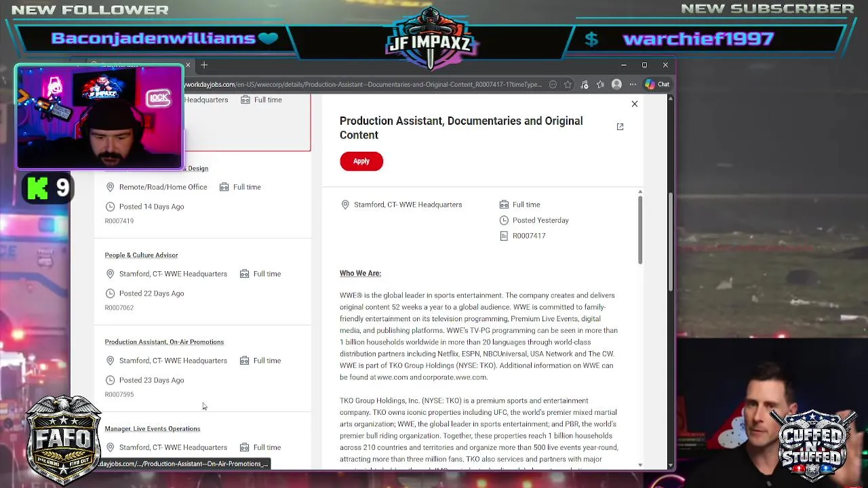Image resolution: width=868 pixels, height=488 pixels.
Task: Maximize the browser window
Action: click(x=644, y=65)
